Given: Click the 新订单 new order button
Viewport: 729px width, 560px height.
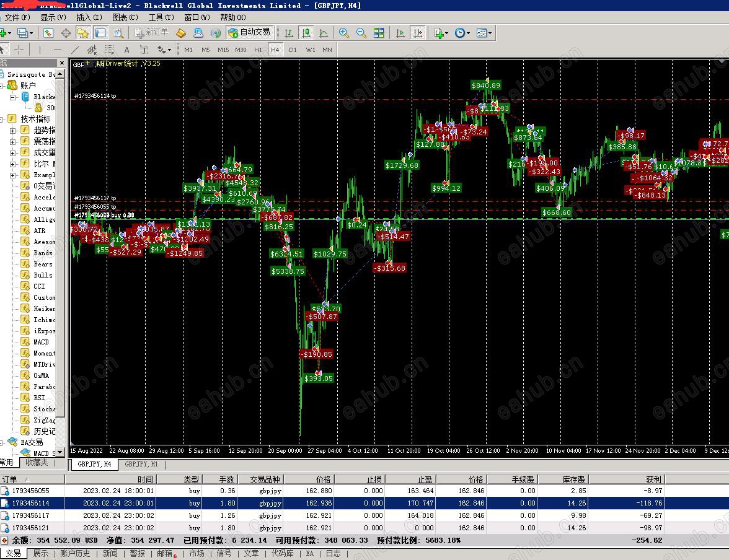Looking at the screenshot, I should [x=151, y=32].
